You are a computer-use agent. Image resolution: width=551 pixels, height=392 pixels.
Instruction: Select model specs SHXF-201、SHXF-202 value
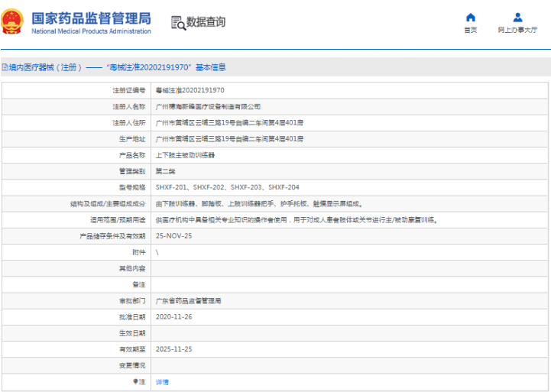(228, 187)
